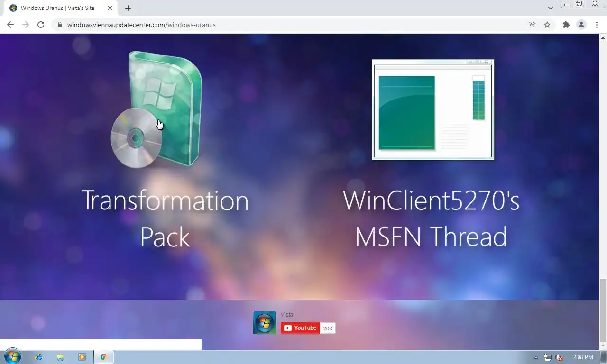This screenshot has width=607, height=364.
Task: Click the Vista channel avatar logo
Action: pos(265,323)
